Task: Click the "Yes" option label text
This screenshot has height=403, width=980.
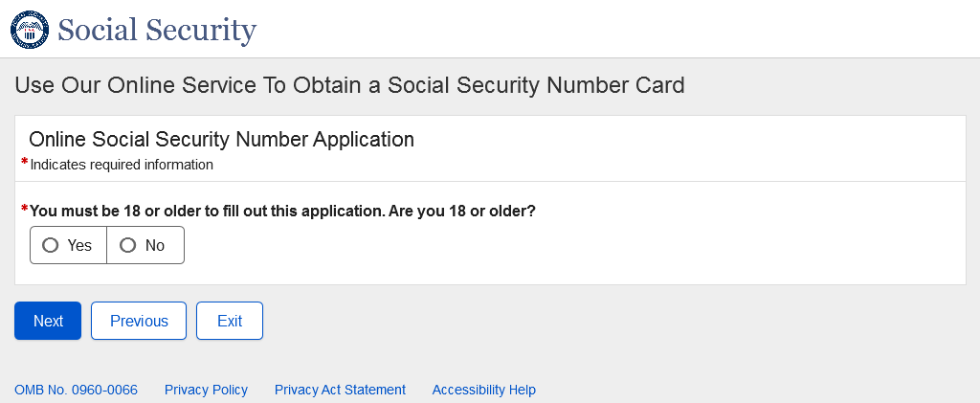Action: click(x=79, y=246)
